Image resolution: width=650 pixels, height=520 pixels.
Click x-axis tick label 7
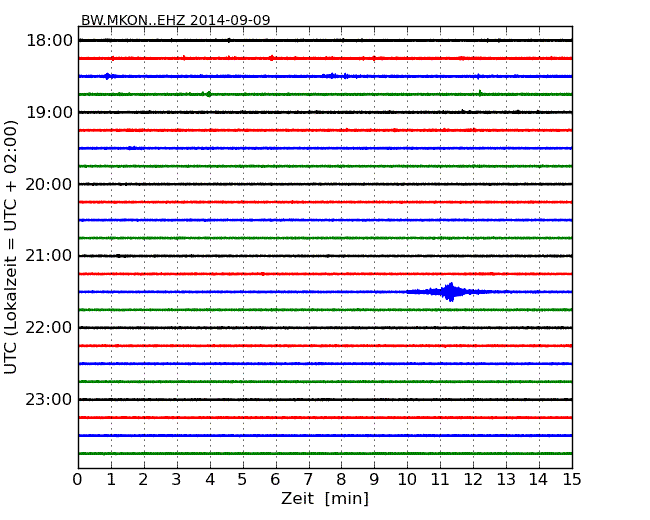click(x=308, y=479)
